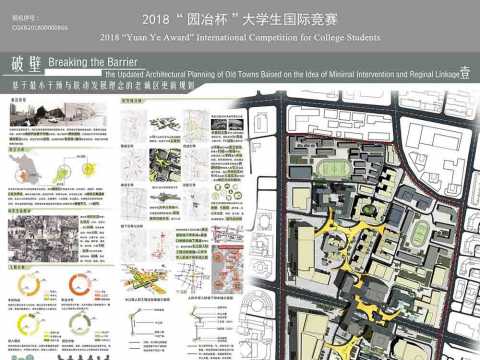This screenshot has width=480, height=360.
Task: Click the Chinese competition title '2018 园冶杯 大学生国际竞赛'
Action: [240, 19]
